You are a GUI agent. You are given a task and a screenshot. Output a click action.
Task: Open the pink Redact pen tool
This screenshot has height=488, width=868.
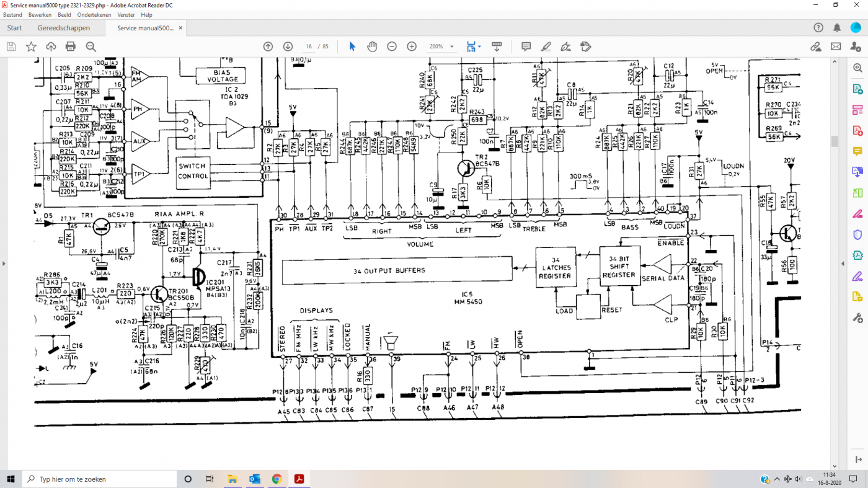click(857, 214)
